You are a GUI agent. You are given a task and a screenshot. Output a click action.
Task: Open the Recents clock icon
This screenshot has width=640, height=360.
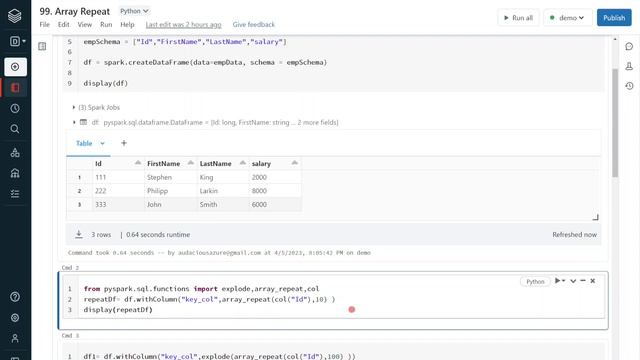tap(15, 109)
